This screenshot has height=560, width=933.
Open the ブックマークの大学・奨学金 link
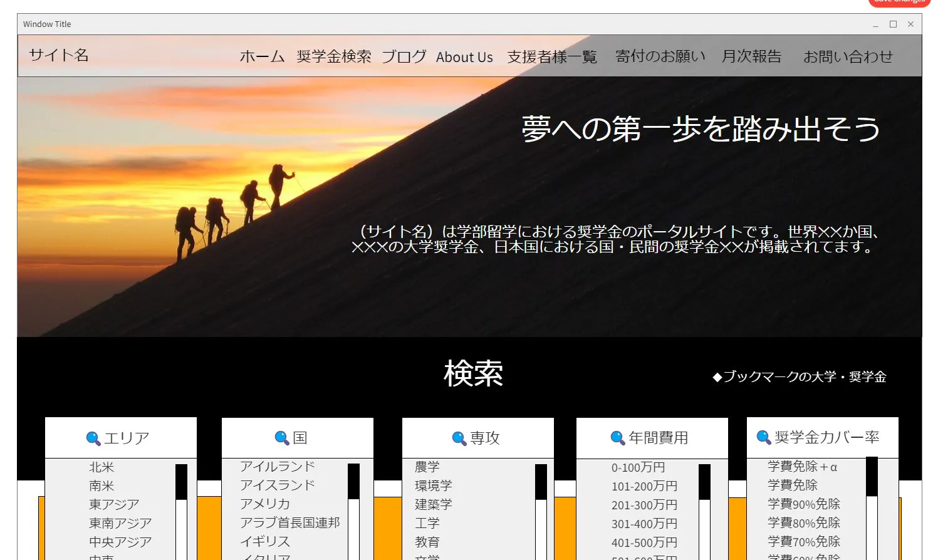pyautogui.click(x=800, y=377)
